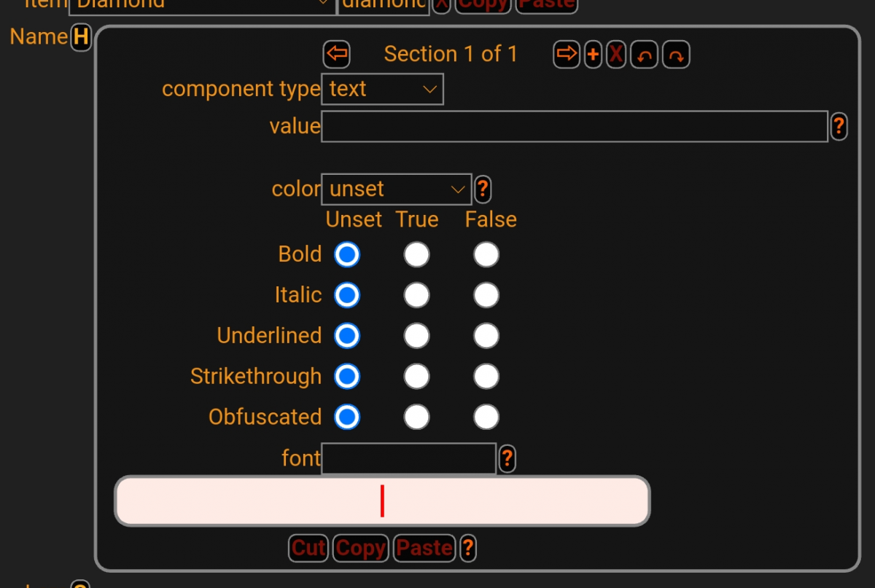This screenshot has width=875, height=588.
Task: Open help icon next to color dropdown
Action: click(482, 189)
